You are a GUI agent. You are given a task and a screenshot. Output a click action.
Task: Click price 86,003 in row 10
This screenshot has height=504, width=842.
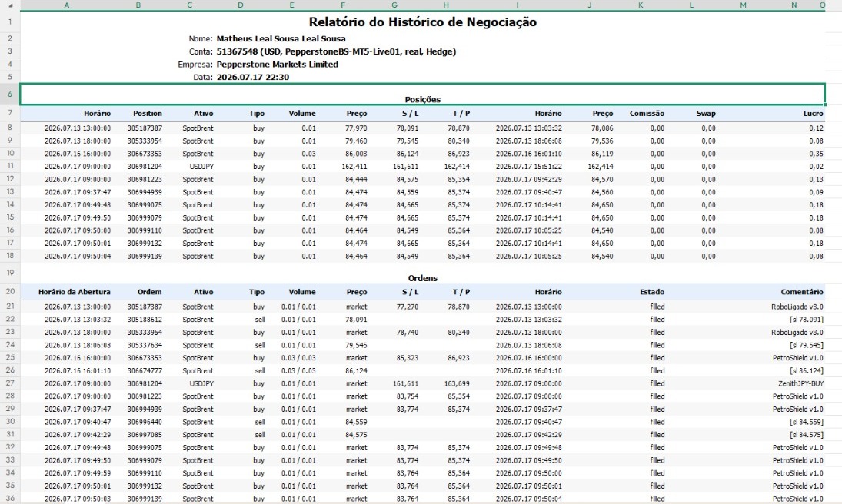point(356,154)
